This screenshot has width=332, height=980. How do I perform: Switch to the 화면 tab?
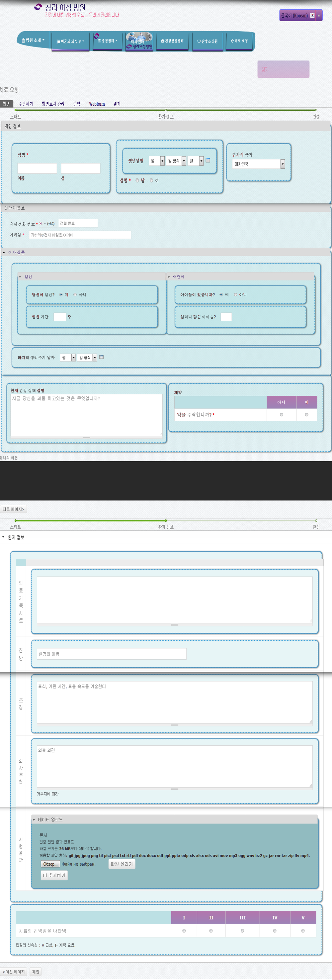6,103
